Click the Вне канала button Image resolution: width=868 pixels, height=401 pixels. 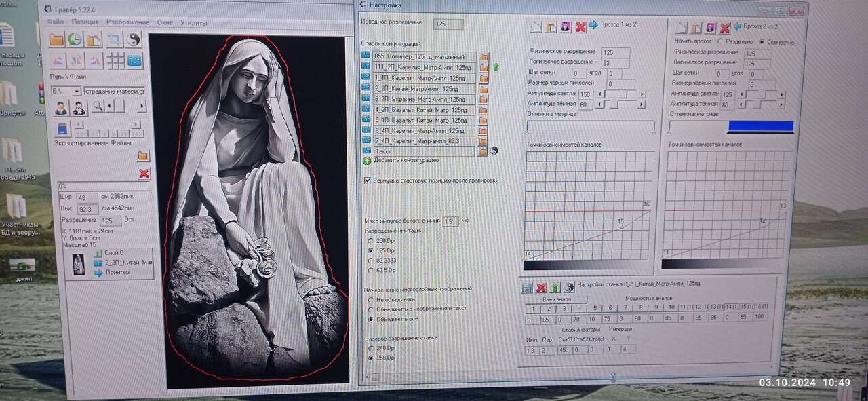556,299
